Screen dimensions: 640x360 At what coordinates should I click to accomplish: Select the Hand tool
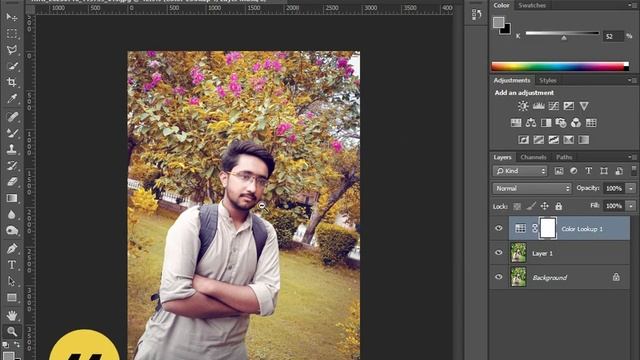click(x=12, y=315)
